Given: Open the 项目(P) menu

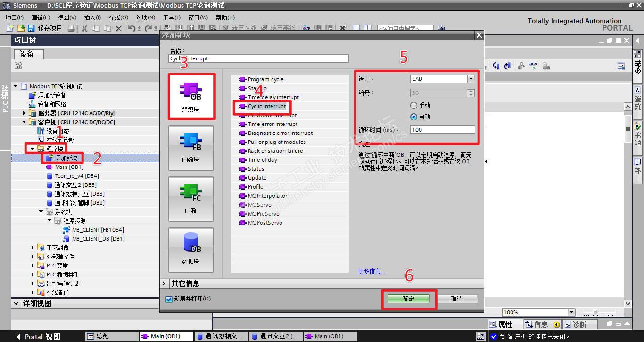Looking at the screenshot, I should point(14,17).
